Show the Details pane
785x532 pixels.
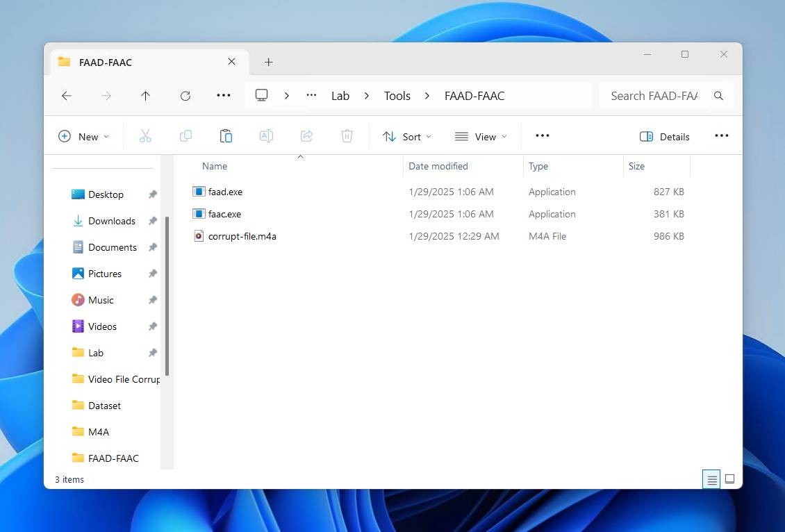pyautogui.click(x=664, y=136)
